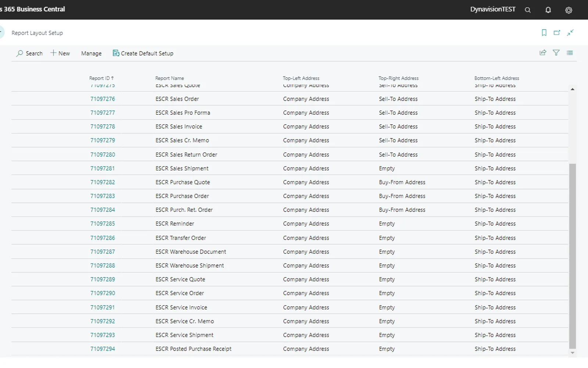The height and width of the screenshot is (368, 588).
Task: Click Report Name column header
Action: (x=169, y=78)
